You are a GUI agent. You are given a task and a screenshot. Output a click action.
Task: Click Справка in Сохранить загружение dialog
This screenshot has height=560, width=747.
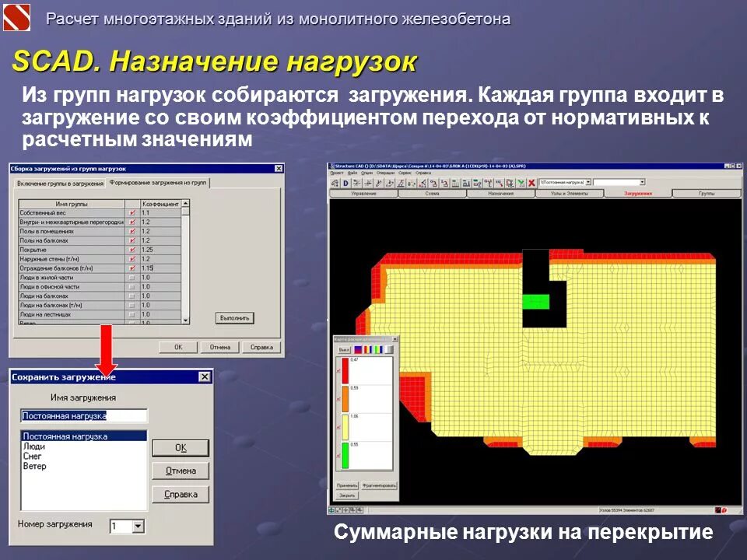pyautogui.click(x=181, y=495)
